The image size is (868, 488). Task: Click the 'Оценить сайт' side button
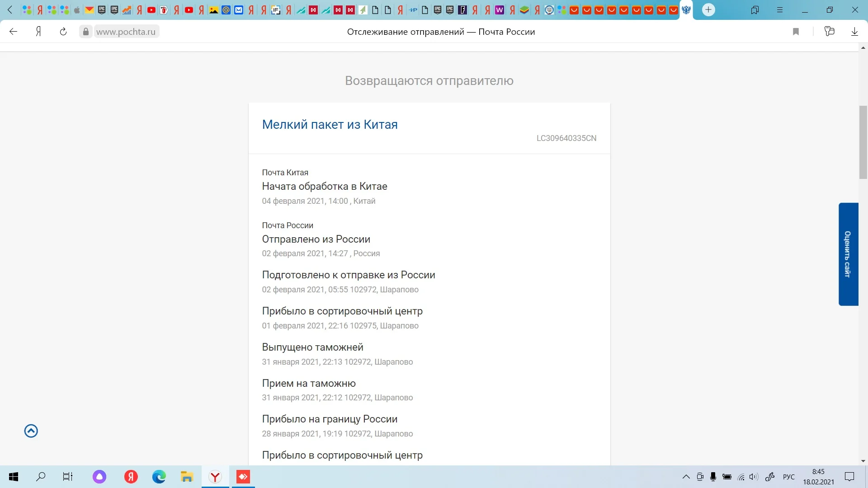tap(848, 254)
